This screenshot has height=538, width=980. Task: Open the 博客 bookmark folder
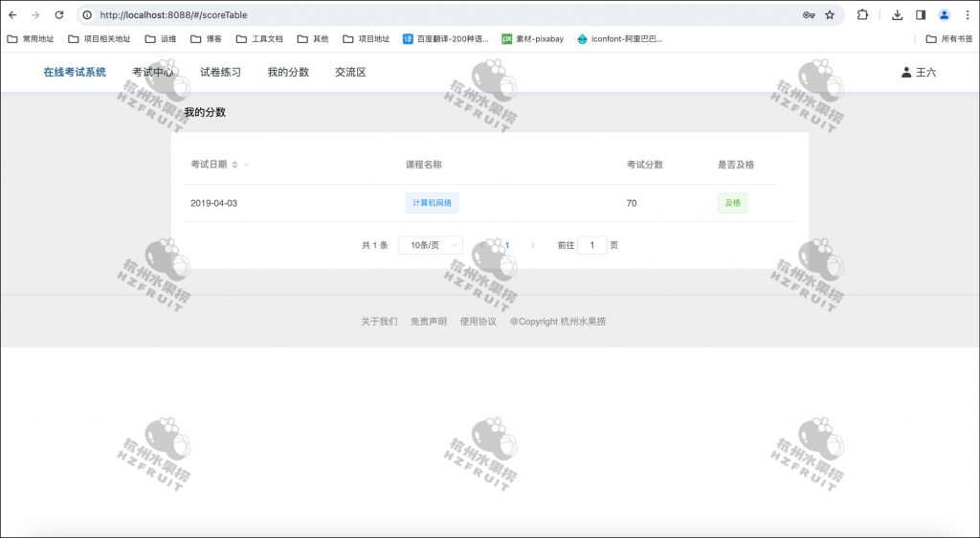[207, 38]
